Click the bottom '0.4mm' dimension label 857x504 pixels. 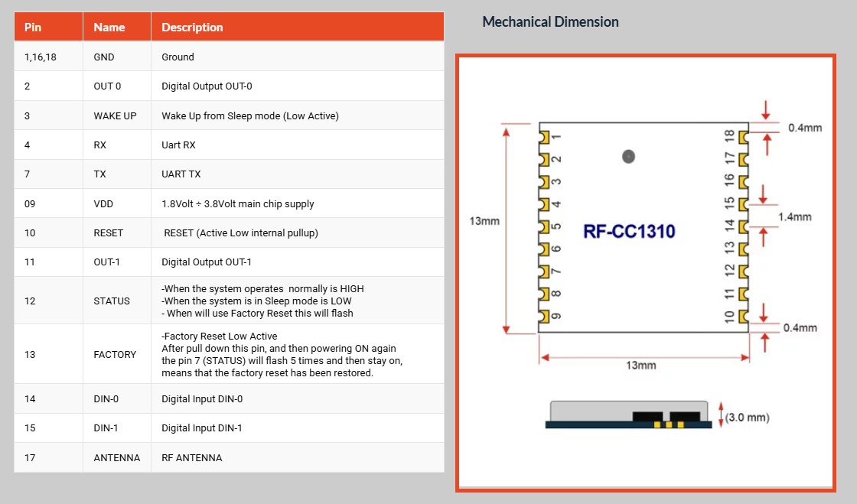coord(800,327)
